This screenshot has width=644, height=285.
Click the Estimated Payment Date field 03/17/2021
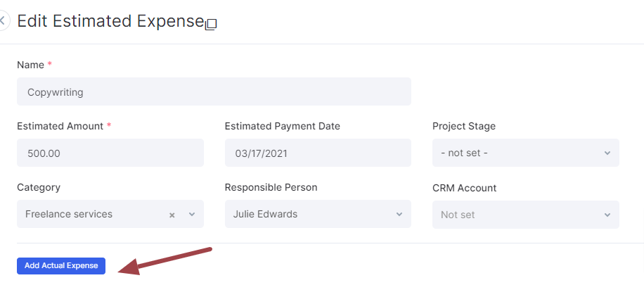[x=318, y=153]
